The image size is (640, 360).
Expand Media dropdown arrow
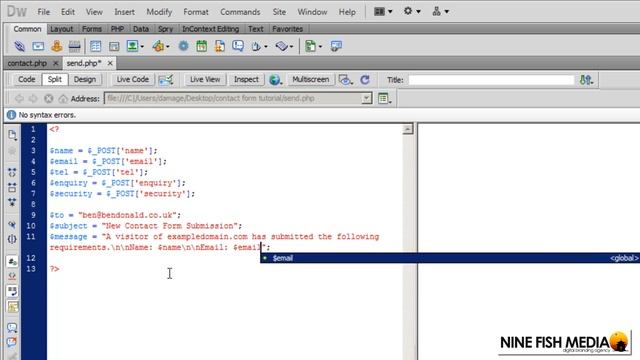(x=168, y=47)
